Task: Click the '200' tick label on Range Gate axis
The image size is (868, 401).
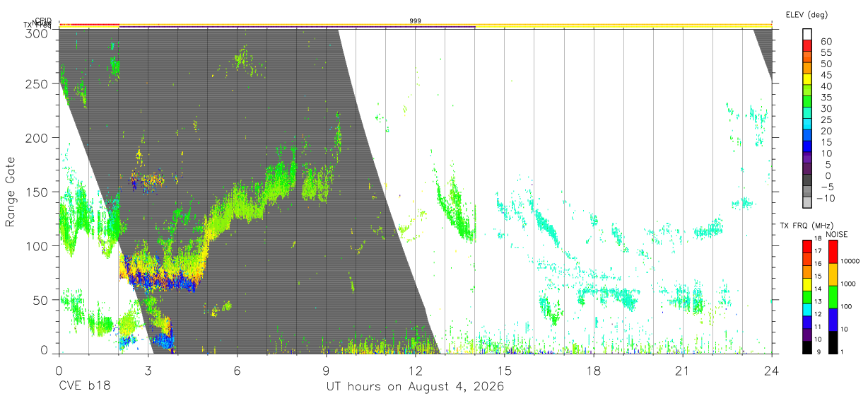Action: [x=36, y=137]
